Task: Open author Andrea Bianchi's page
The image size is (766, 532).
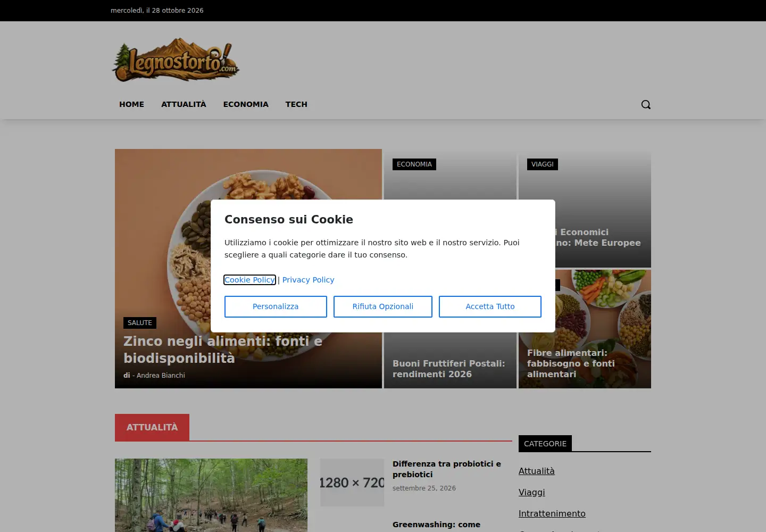Action: point(161,375)
